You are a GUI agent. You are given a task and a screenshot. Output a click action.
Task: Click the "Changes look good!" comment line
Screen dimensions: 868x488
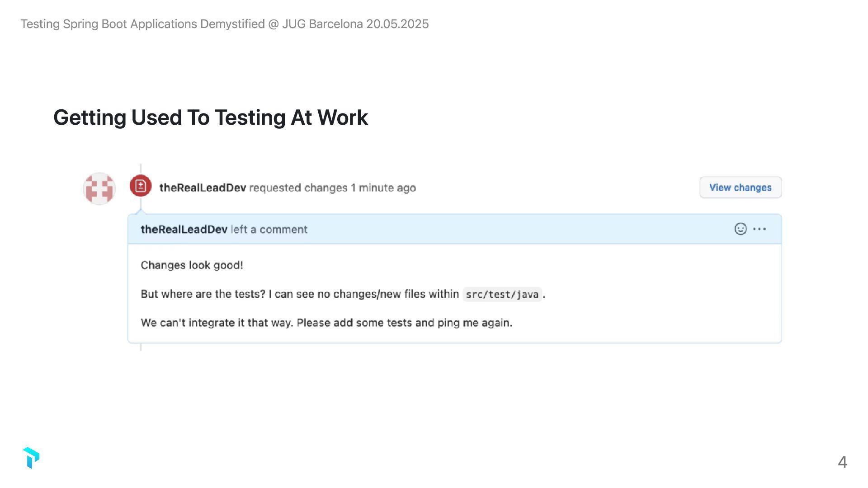point(192,265)
